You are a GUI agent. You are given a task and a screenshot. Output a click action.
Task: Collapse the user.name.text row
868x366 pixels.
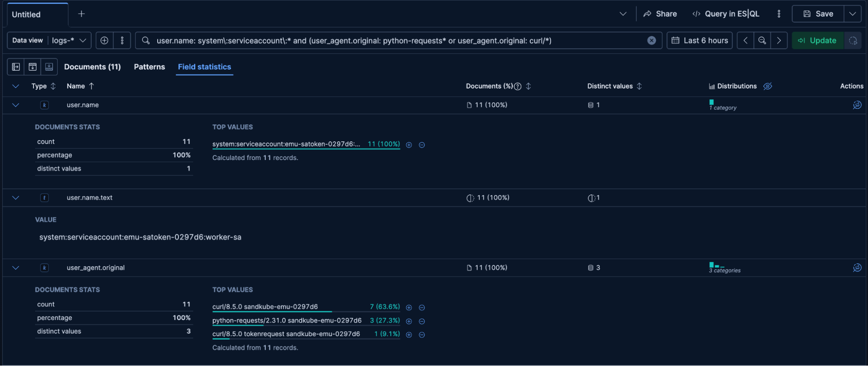click(x=16, y=198)
